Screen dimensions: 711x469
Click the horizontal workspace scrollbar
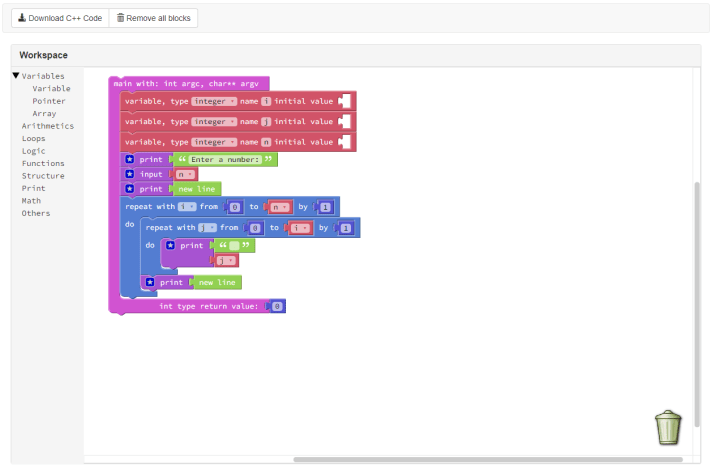tap(487, 460)
